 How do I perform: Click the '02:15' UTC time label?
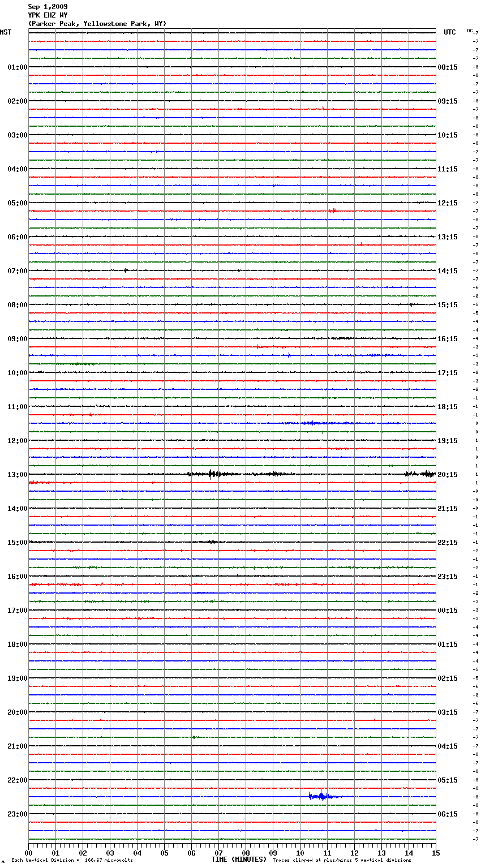(448, 678)
